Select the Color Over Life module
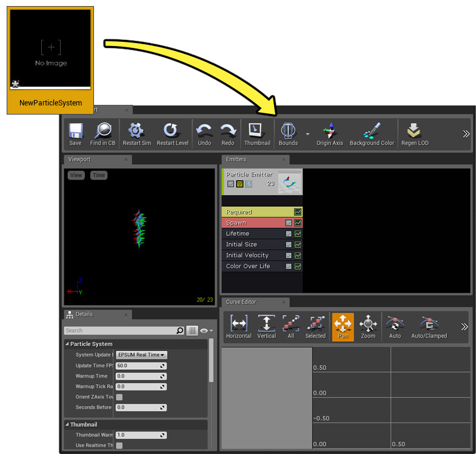Screen dimensions: 476x454 pyautogui.click(x=262, y=266)
